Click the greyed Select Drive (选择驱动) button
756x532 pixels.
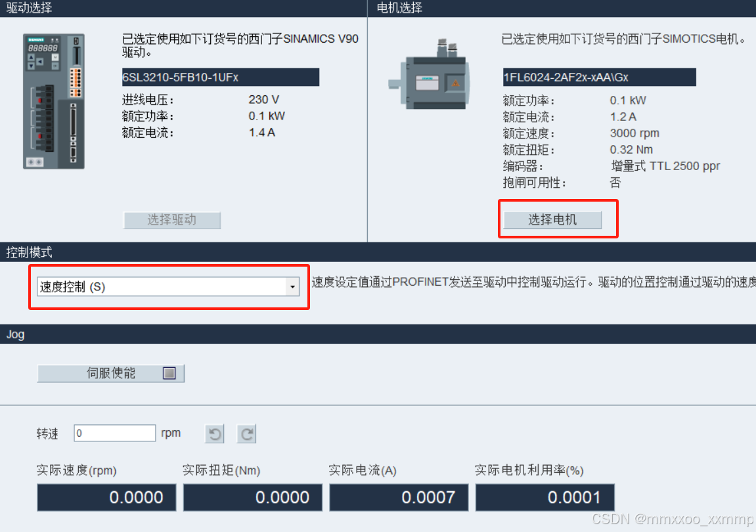click(172, 220)
